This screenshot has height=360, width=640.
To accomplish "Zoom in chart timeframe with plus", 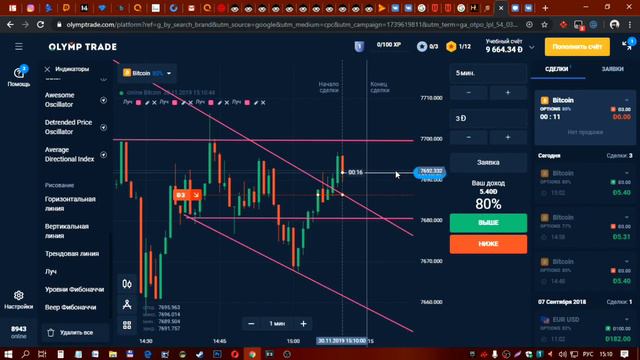I will (303, 324).
